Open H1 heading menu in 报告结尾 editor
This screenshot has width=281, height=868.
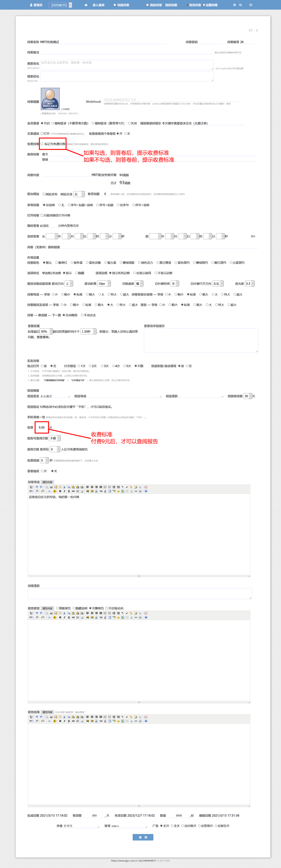tap(31, 721)
